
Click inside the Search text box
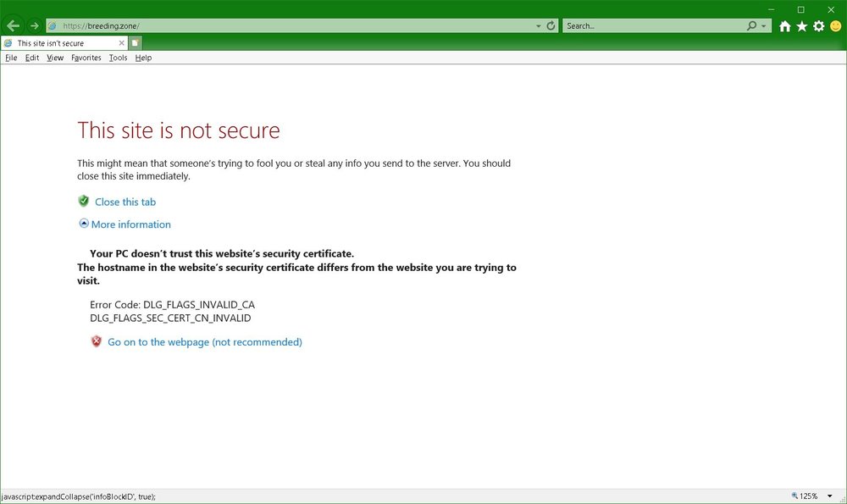pyautogui.click(x=652, y=26)
